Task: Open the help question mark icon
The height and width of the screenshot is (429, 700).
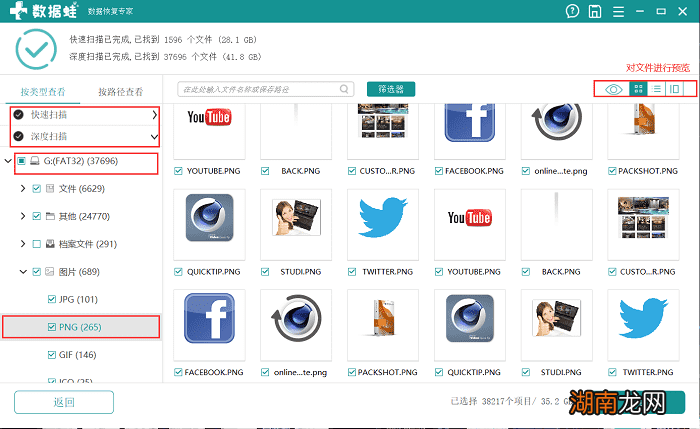Action: tap(571, 13)
